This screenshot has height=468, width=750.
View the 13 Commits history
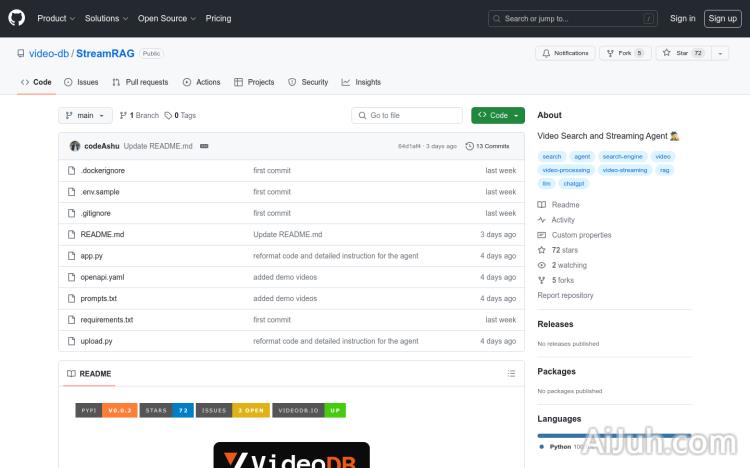492,146
